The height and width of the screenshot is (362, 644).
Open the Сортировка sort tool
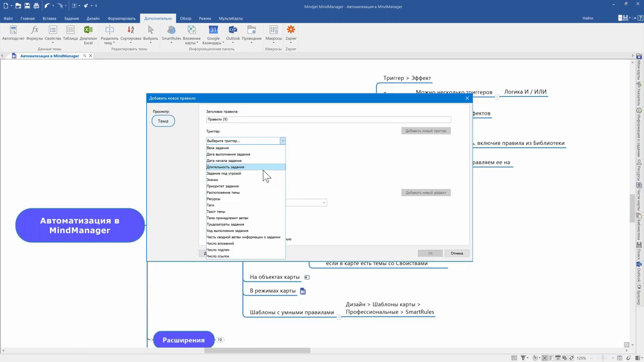click(131, 30)
